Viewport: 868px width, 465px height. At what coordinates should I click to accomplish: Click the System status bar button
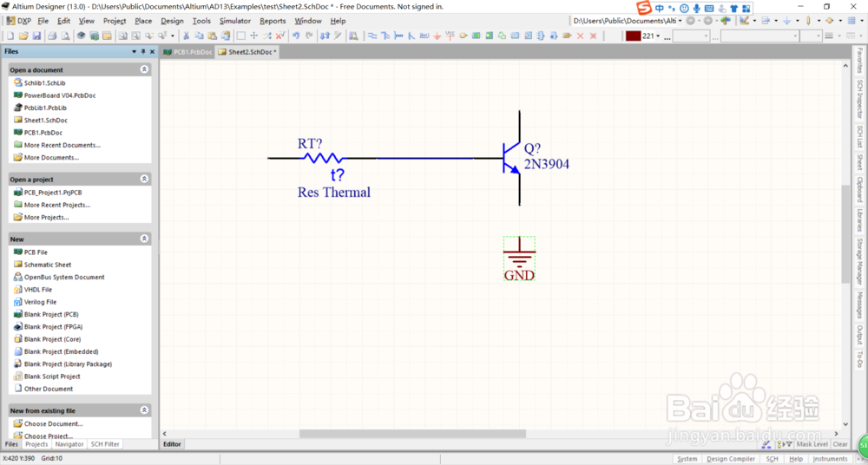687,459
